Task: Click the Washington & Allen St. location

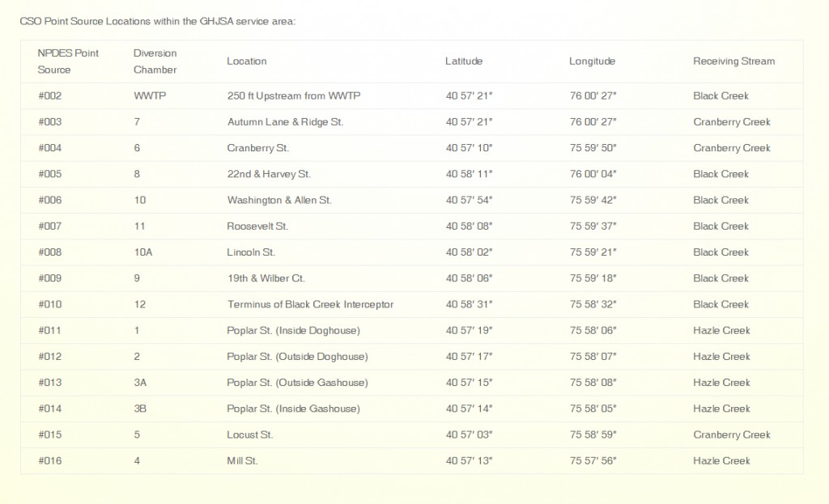Action: pos(279,200)
